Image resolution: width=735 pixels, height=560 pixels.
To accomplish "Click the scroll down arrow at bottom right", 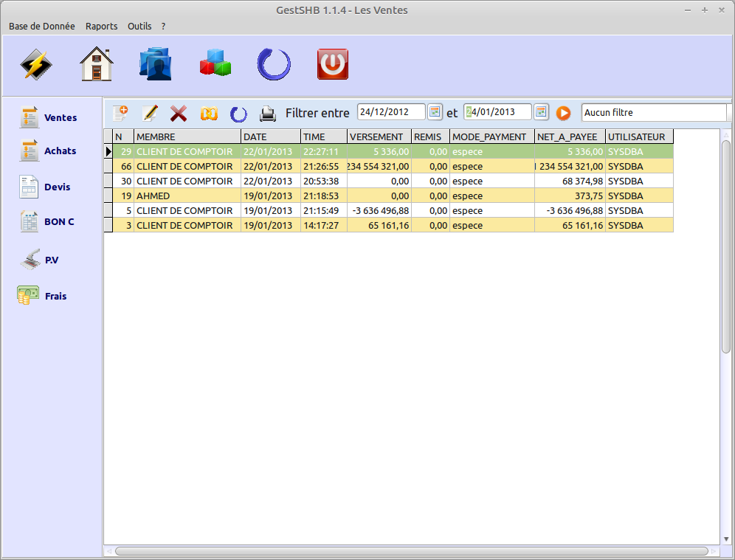I will pos(726,539).
